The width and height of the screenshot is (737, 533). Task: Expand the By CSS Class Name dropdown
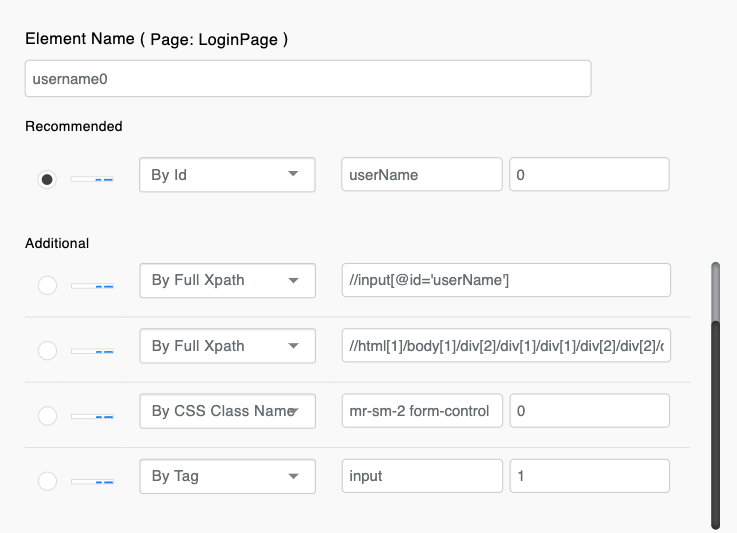(227, 411)
